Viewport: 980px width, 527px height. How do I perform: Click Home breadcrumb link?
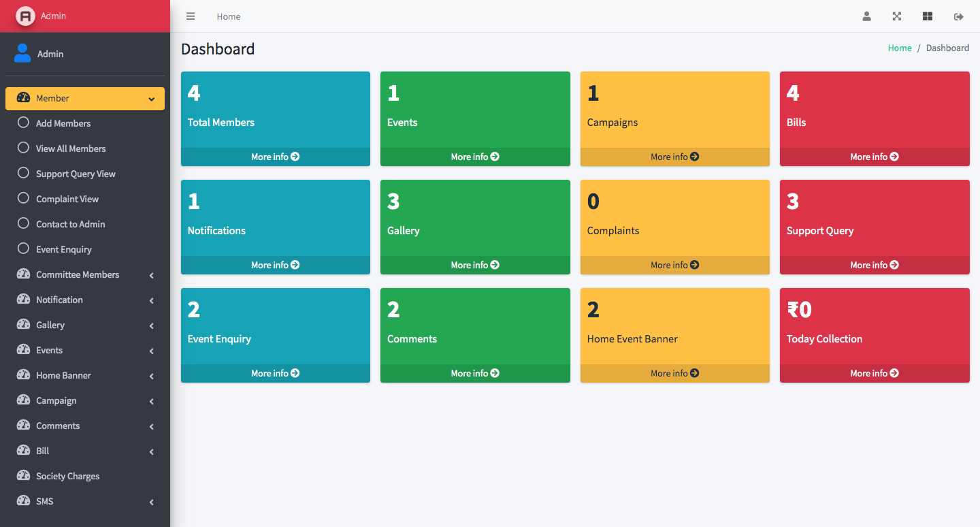point(899,48)
